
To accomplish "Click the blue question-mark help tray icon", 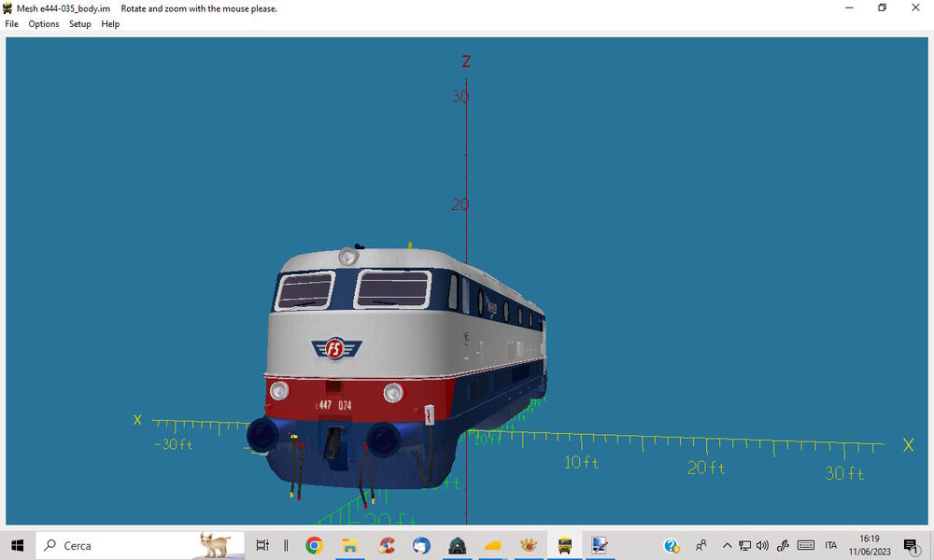I will (672, 545).
